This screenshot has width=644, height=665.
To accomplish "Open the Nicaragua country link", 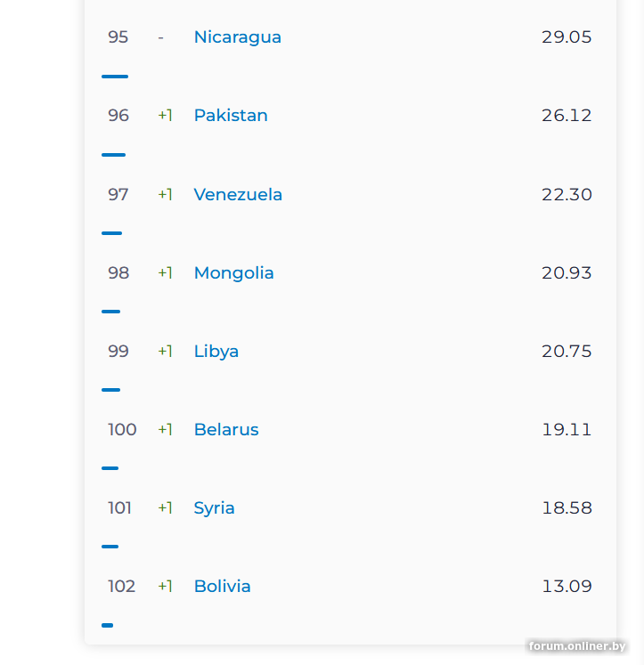I will 237,37.
